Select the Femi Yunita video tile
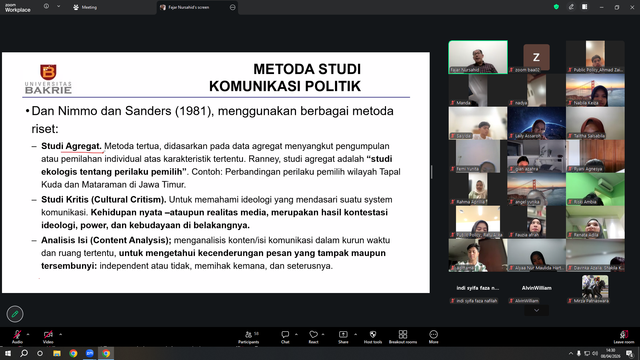The width and height of the screenshot is (640, 360). (478, 156)
